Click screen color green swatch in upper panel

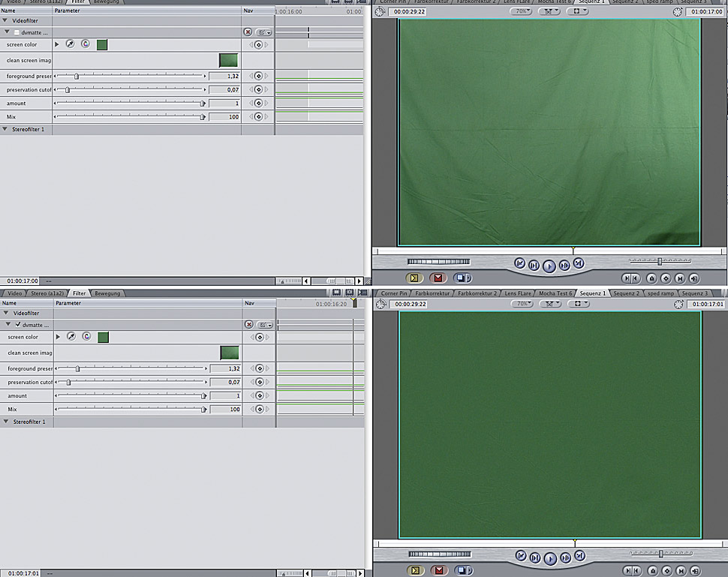[x=102, y=44]
